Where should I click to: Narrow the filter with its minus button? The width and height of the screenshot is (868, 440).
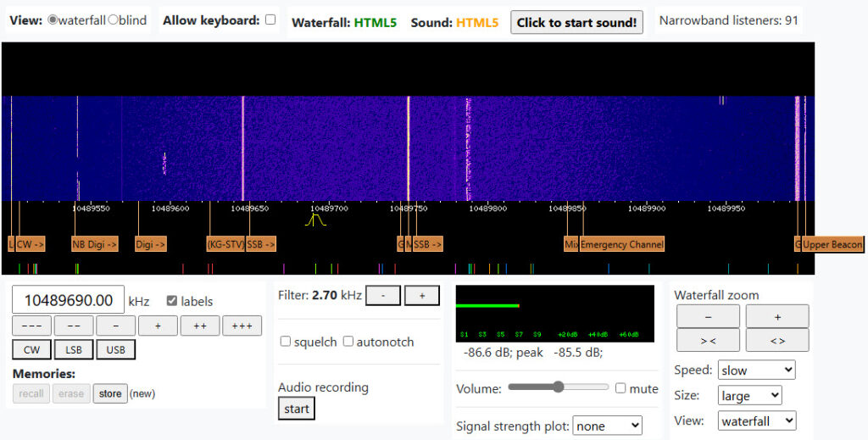[382, 296]
